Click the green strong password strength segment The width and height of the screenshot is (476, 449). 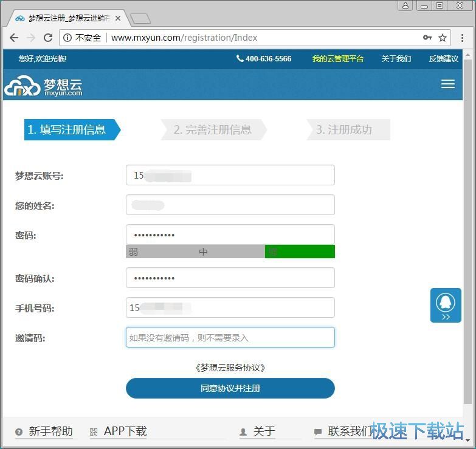(x=300, y=252)
